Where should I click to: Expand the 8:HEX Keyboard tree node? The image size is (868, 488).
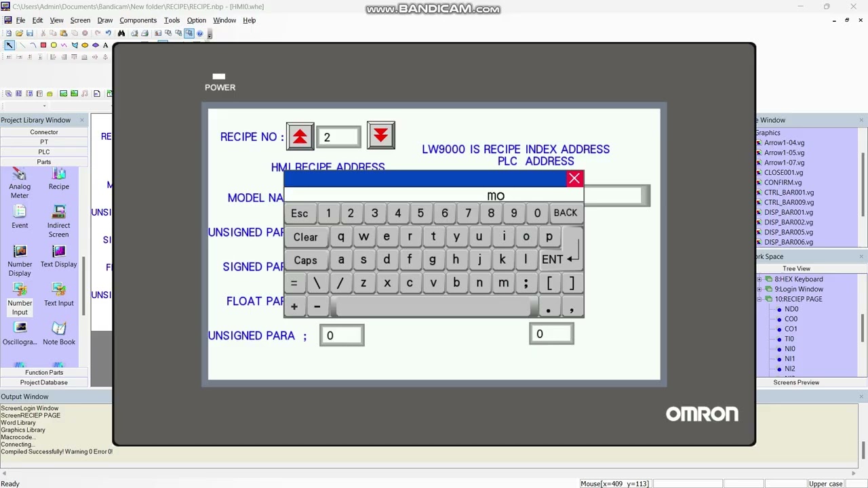[x=760, y=279]
